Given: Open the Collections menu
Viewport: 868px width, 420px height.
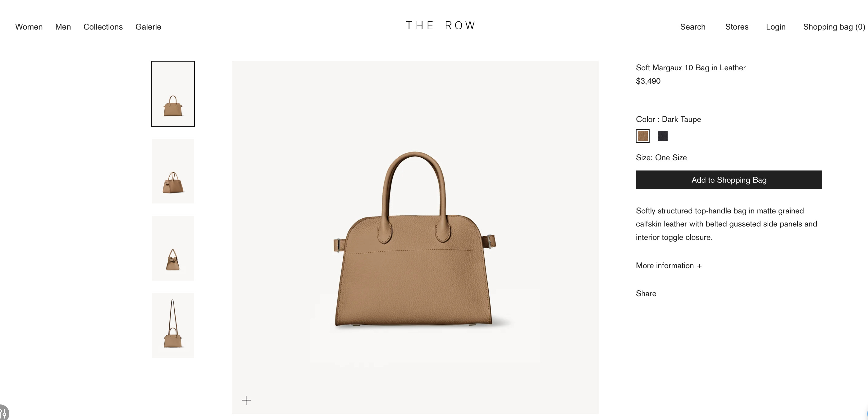Looking at the screenshot, I should click(x=103, y=27).
